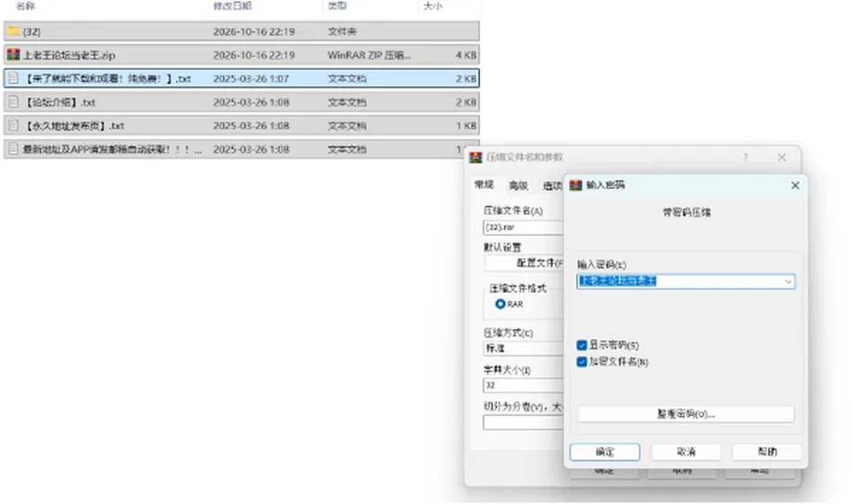
Task: Click WinRAR icon in 压缩文件名和参数 title bar
Action: tap(476, 157)
